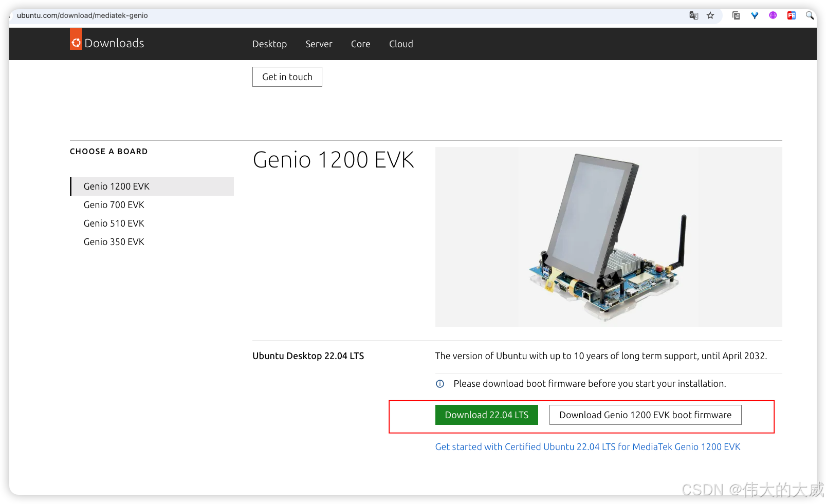Click the info icon beside boot firmware notice
Image resolution: width=826 pixels, height=504 pixels.
(x=440, y=384)
